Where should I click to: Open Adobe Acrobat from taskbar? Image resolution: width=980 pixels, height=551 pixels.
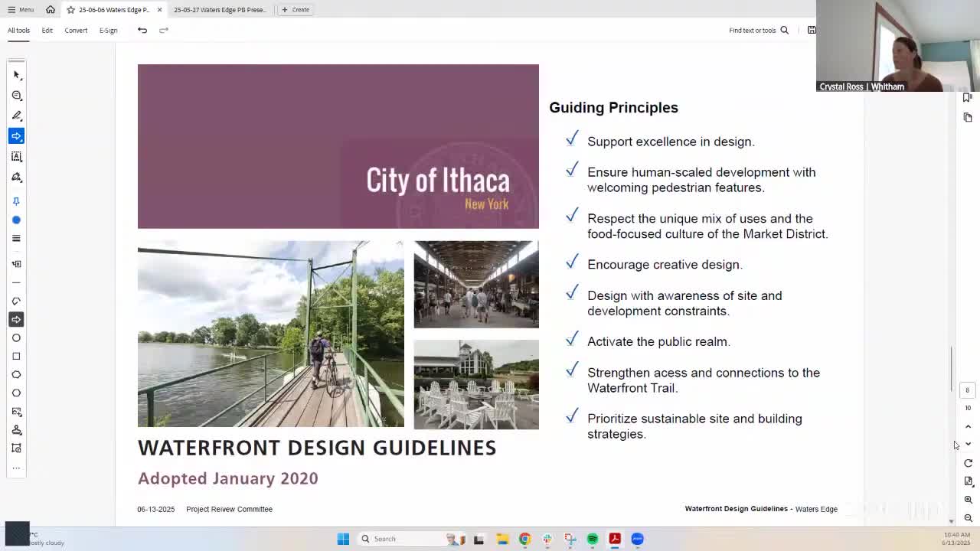[x=615, y=539]
